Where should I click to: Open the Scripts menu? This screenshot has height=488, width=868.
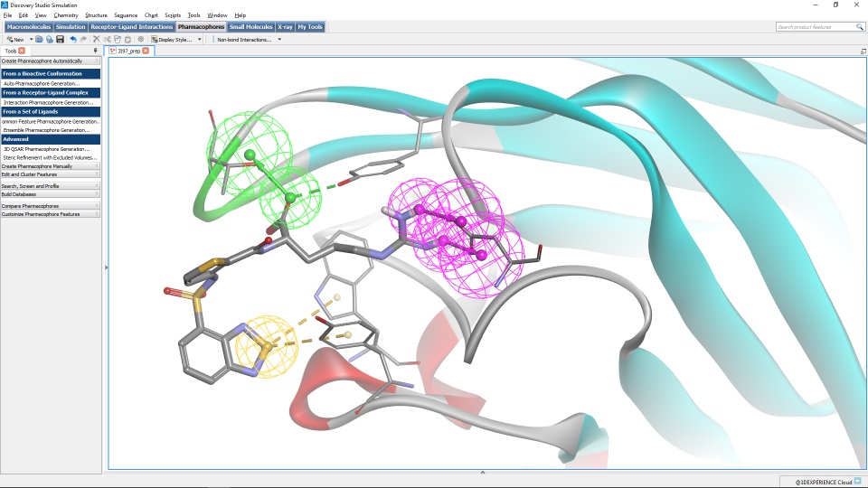(173, 15)
